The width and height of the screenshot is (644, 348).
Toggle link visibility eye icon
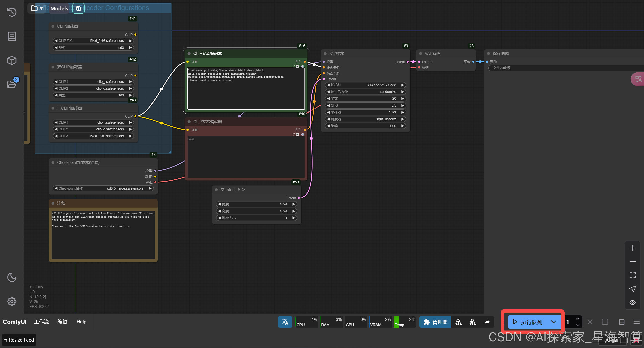tap(632, 302)
